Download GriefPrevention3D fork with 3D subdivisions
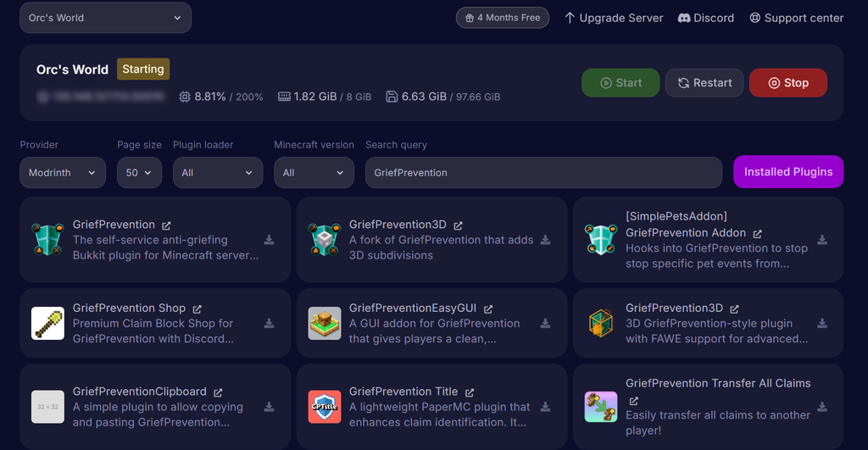868x450 pixels. tap(545, 240)
